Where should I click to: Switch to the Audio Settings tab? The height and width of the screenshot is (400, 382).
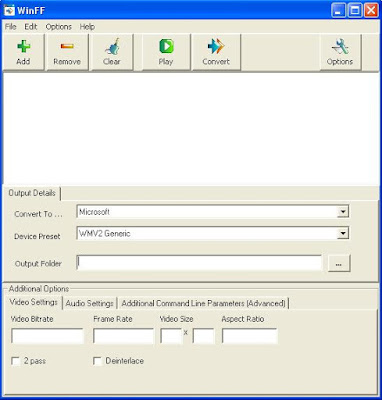[90, 303]
